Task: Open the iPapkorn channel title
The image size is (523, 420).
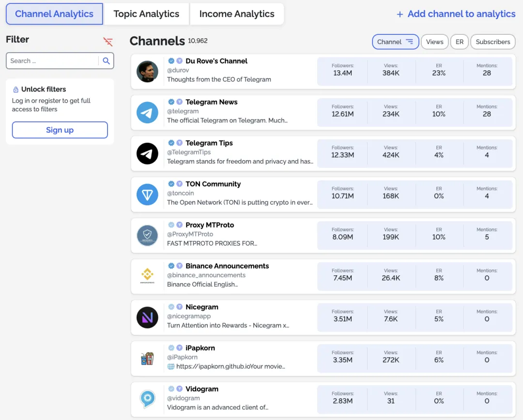Action: point(200,348)
